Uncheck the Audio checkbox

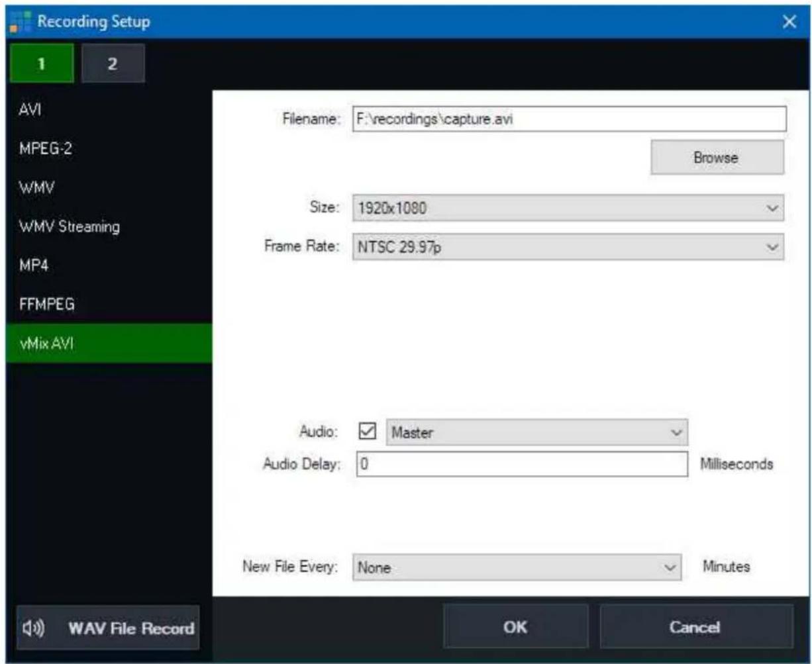(367, 432)
